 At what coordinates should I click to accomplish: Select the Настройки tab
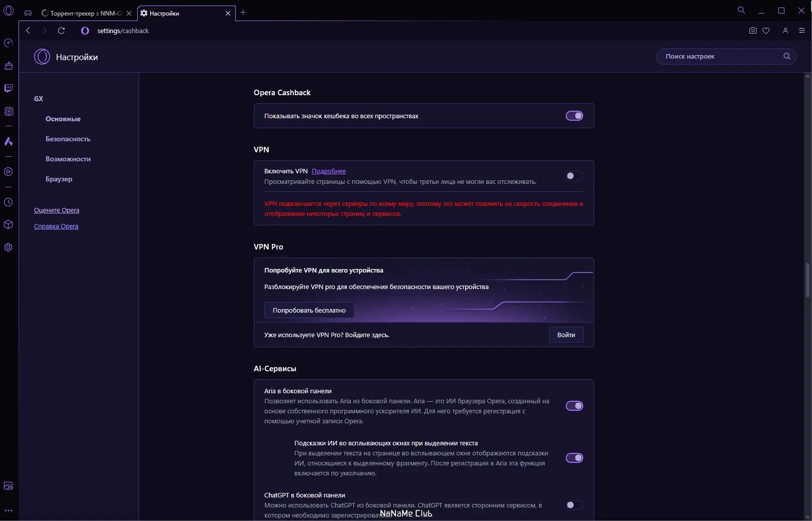coord(186,14)
